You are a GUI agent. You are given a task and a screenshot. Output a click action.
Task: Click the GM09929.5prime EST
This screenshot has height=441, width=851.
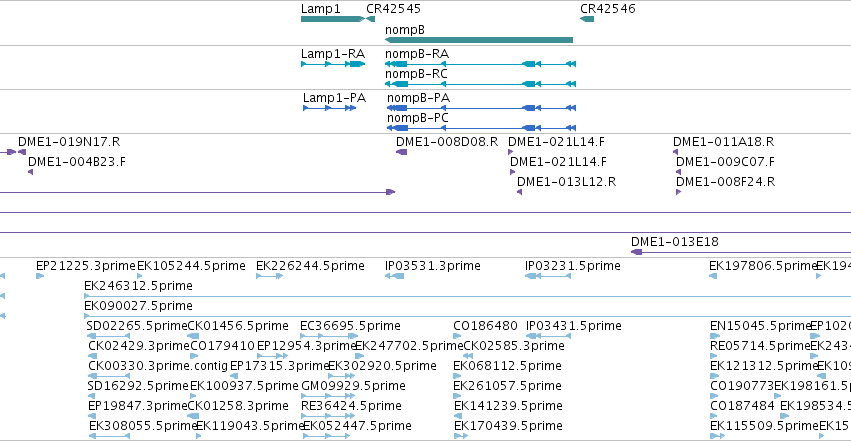click(x=327, y=396)
